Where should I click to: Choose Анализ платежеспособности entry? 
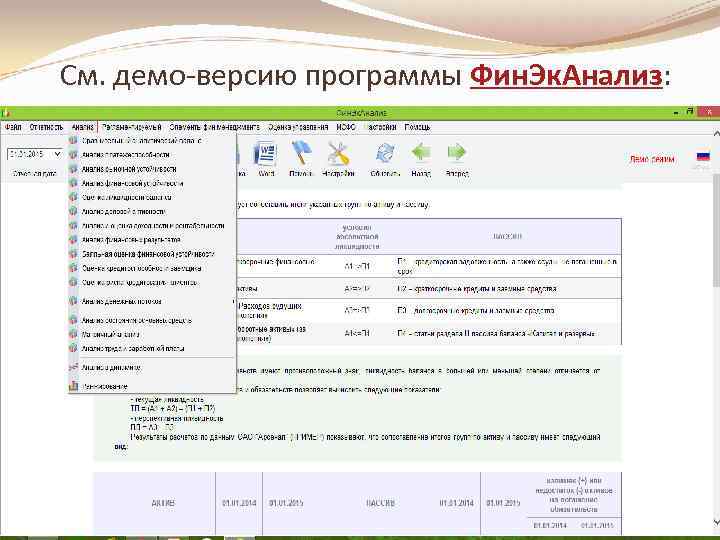[152, 155]
